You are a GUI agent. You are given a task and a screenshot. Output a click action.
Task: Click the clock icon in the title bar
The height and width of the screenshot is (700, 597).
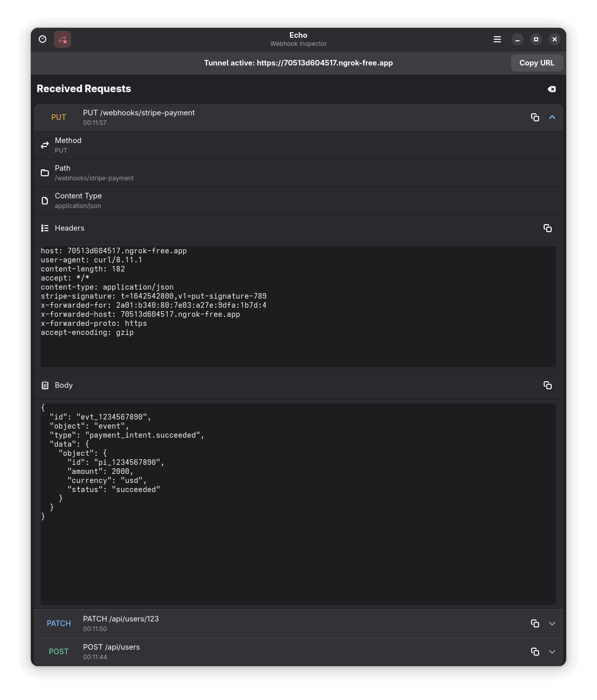coord(43,39)
